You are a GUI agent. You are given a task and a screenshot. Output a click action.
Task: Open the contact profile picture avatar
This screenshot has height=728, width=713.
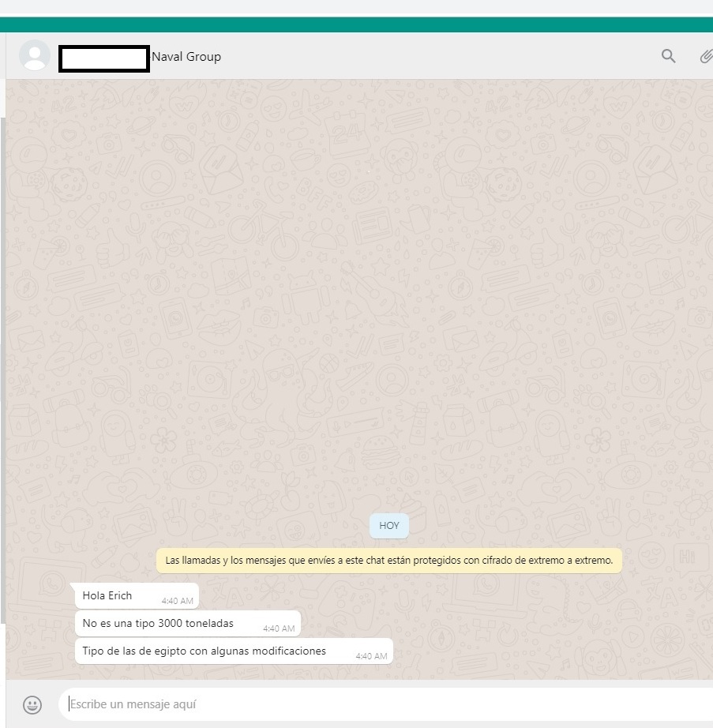(x=35, y=55)
